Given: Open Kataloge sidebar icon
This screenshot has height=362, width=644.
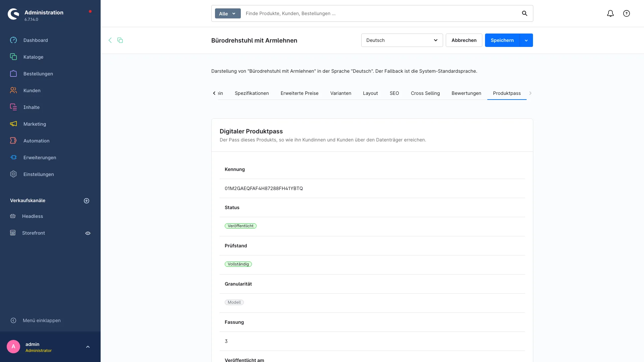Looking at the screenshot, I should [x=13, y=57].
